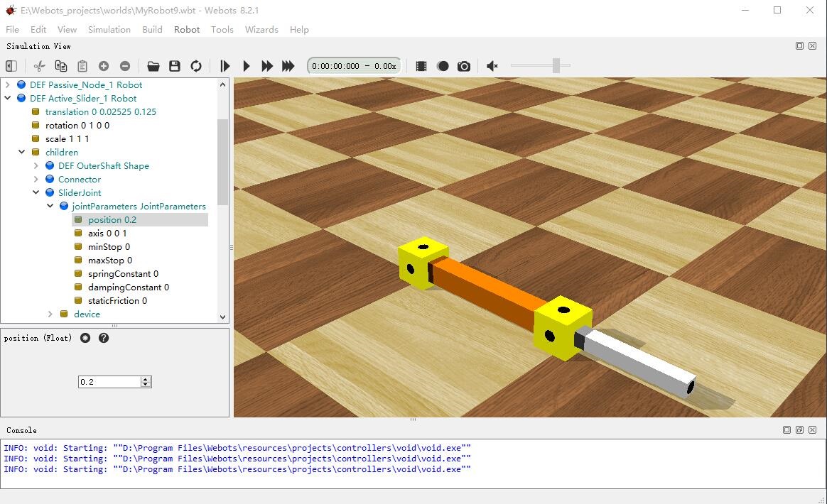Click the Revert world reload icon
Screen dimensions: 827x504
(196, 66)
